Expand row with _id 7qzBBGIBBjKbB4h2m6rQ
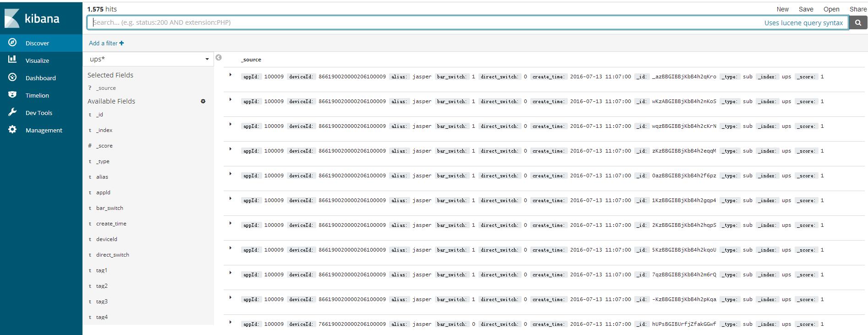The image size is (868, 335). pos(231,273)
